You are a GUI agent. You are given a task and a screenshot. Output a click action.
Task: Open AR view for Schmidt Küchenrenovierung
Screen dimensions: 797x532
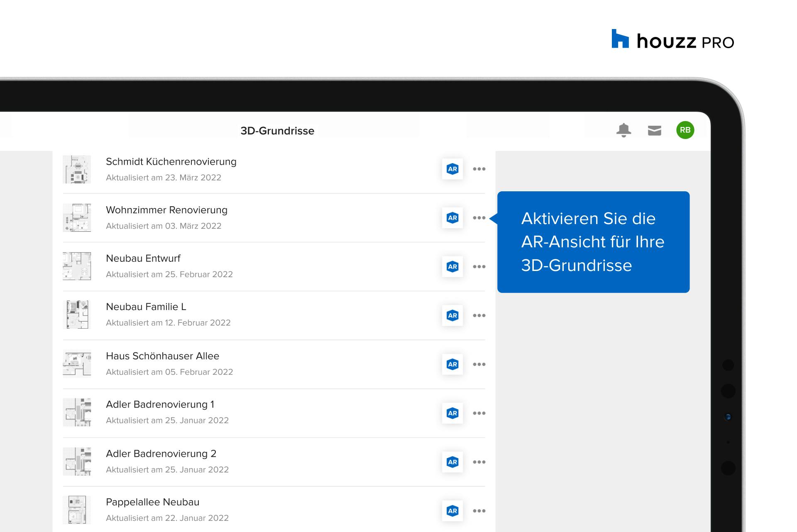pyautogui.click(x=452, y=169)
